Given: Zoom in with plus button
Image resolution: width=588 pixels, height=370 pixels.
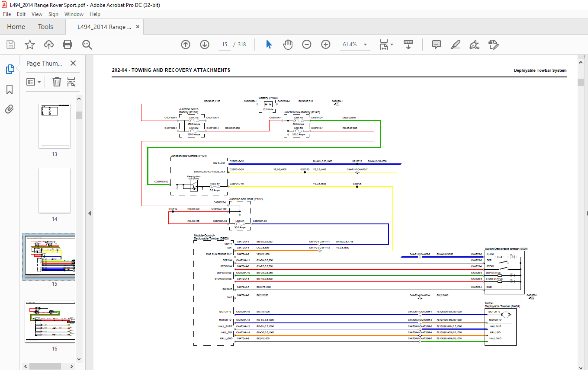Looking at the screenshot, I should [326, 45].
